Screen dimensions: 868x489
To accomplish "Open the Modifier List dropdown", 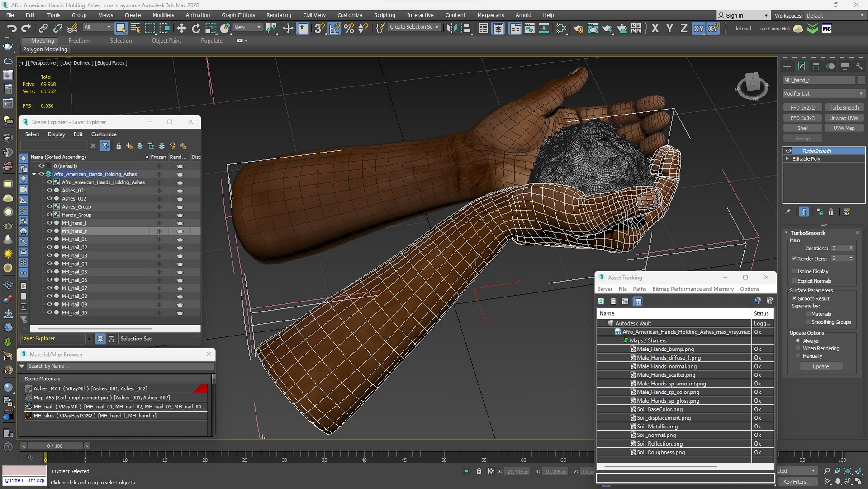I will click(x=823, y=93).
